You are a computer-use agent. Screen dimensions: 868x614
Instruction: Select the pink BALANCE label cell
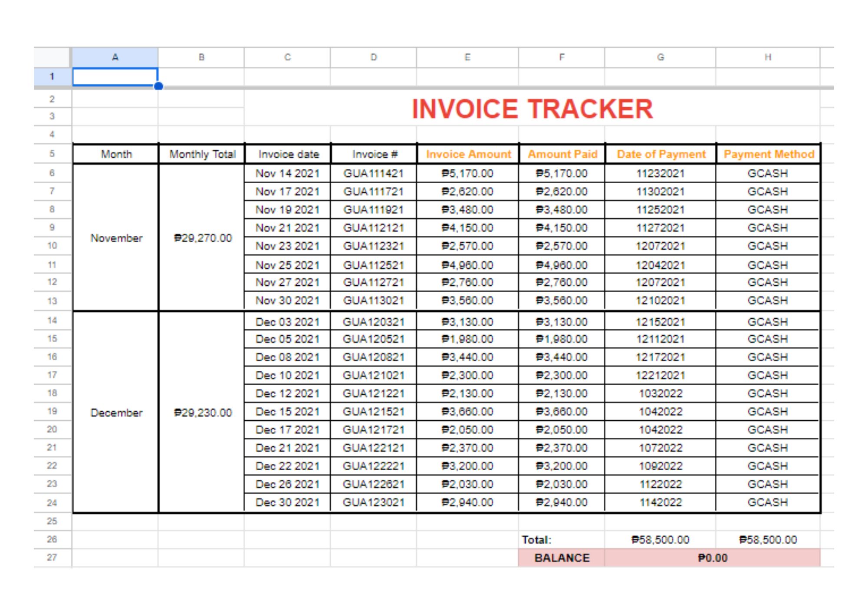pos(562,558)
